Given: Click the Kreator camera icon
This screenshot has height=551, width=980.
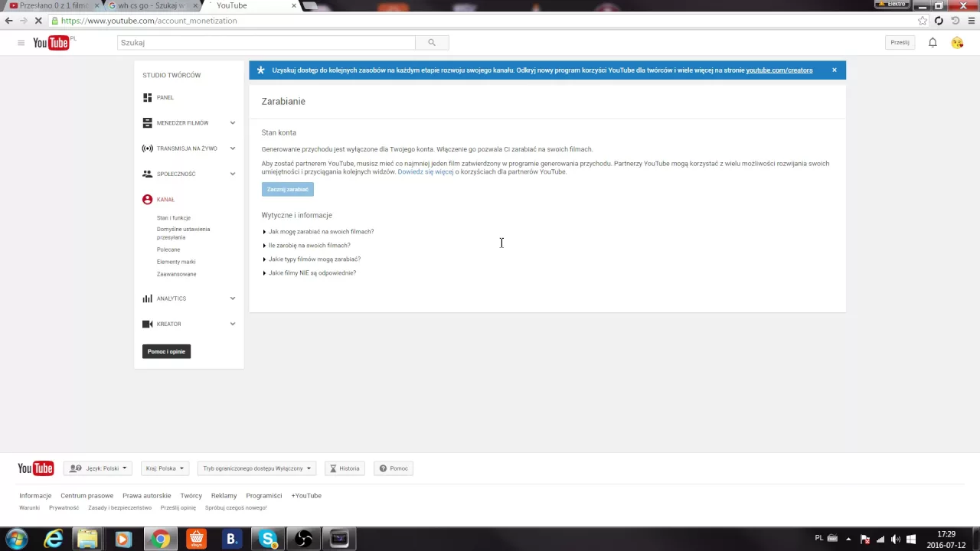Looking at the screenshot, I should [147, 324].
